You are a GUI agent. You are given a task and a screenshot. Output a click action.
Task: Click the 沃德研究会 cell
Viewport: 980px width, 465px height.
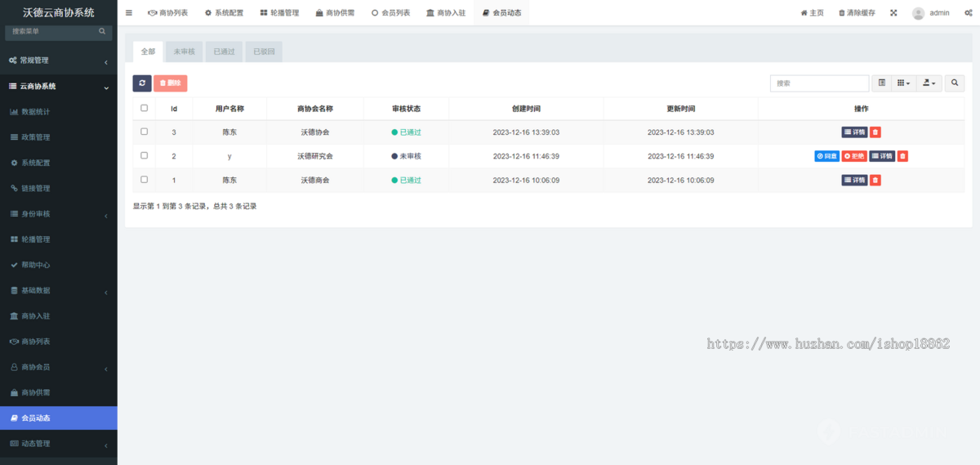[315, 156]
